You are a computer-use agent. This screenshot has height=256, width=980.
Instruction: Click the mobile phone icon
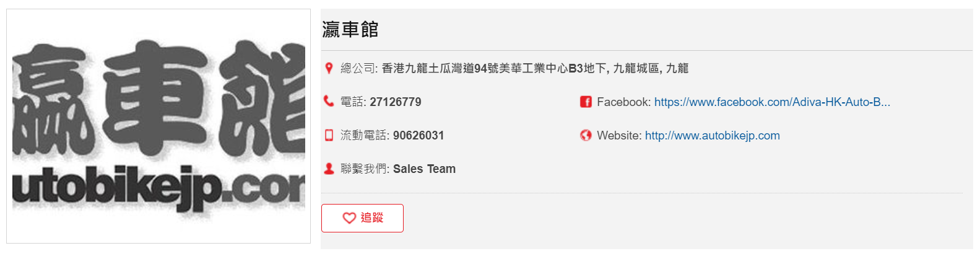[x=329, y=135]
